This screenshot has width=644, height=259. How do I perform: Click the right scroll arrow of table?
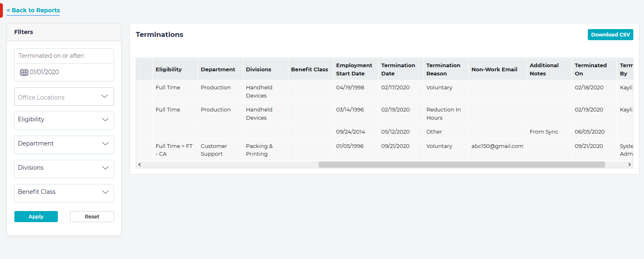[629, 164]
